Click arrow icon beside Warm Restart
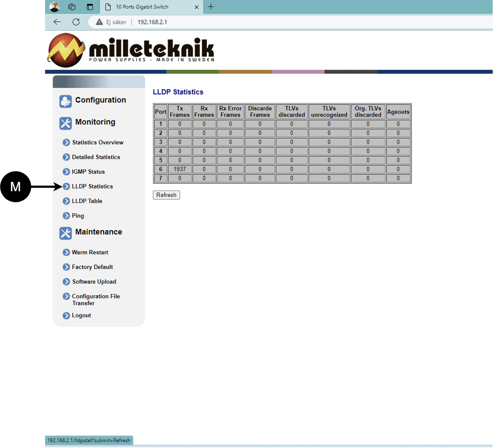Viewport: 493px width, 448px height. pyautogui.click(x=66, y=252)
